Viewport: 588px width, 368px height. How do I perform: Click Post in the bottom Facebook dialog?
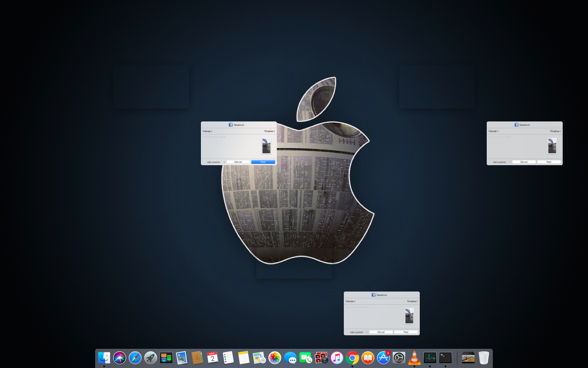pos(406,332)
